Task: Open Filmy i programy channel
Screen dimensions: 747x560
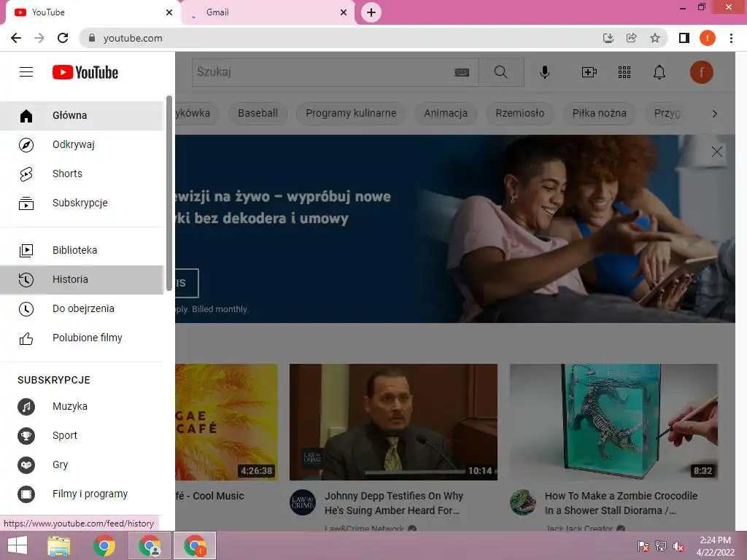Action: coord(82,494)
